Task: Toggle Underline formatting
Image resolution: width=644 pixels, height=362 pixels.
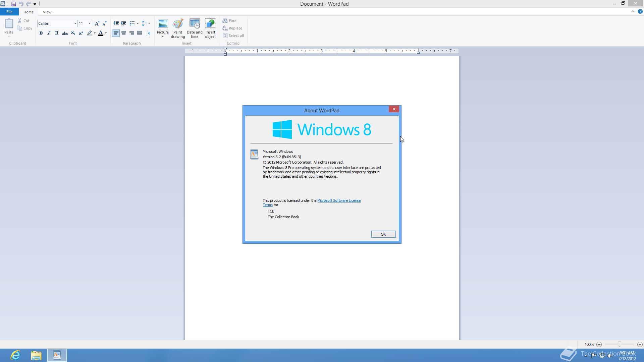Action: pos(57,33)
